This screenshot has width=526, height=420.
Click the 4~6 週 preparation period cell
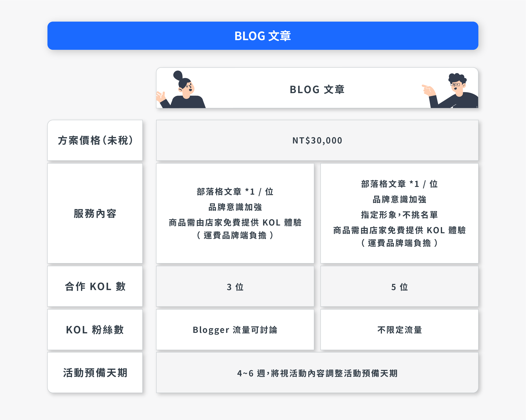[x=317, y=373]
